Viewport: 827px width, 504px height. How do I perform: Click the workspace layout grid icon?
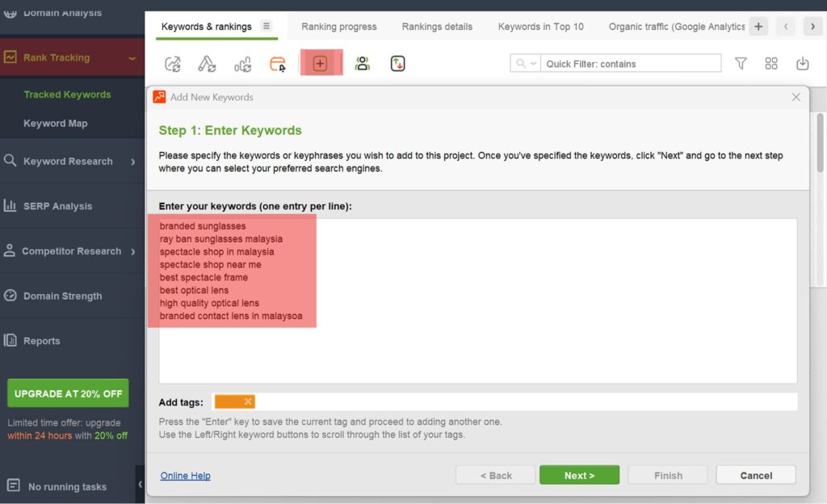click(771, 63)
